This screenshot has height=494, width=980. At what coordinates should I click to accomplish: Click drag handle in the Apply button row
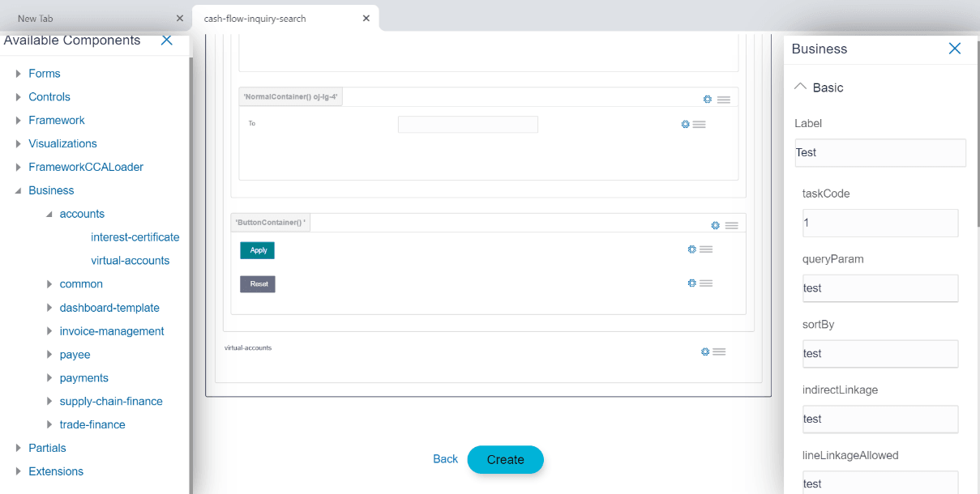[706, 249]
